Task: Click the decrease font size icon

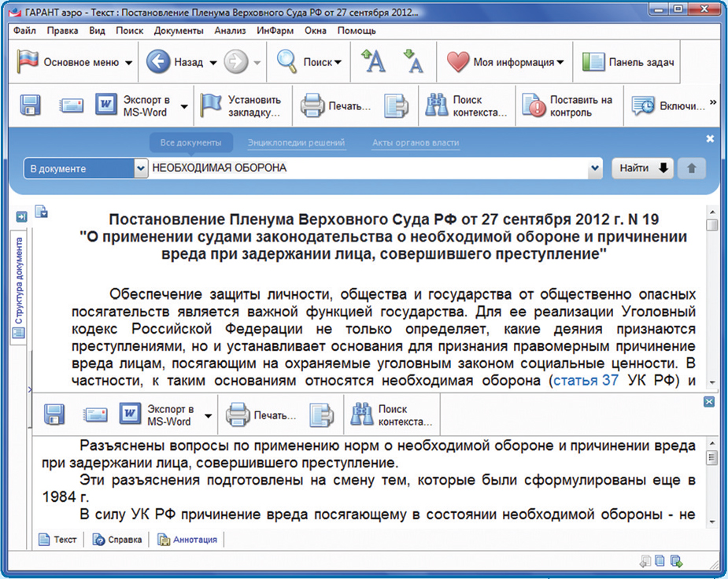Action: pos(412,62)
